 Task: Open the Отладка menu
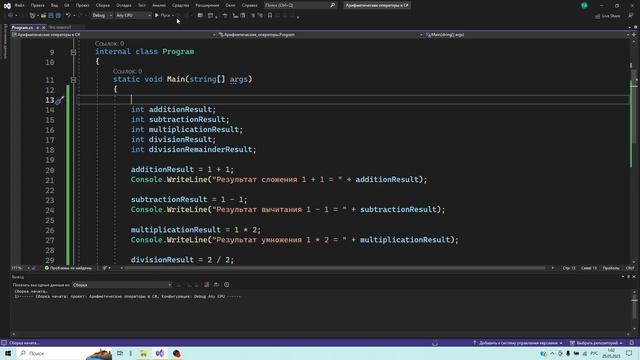click(124, 5)
